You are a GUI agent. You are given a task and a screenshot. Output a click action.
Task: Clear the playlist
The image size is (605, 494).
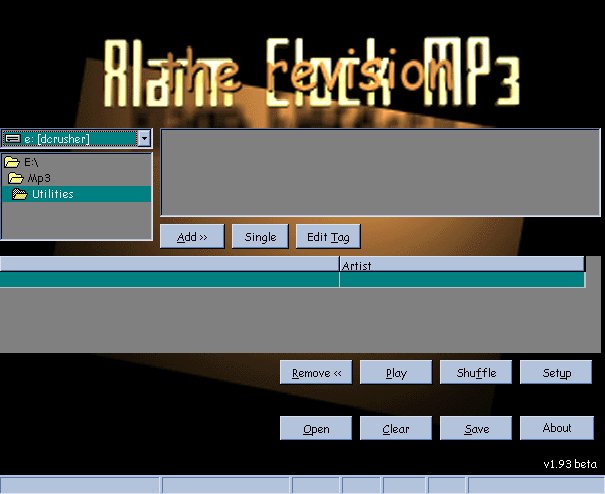(396, 428)
